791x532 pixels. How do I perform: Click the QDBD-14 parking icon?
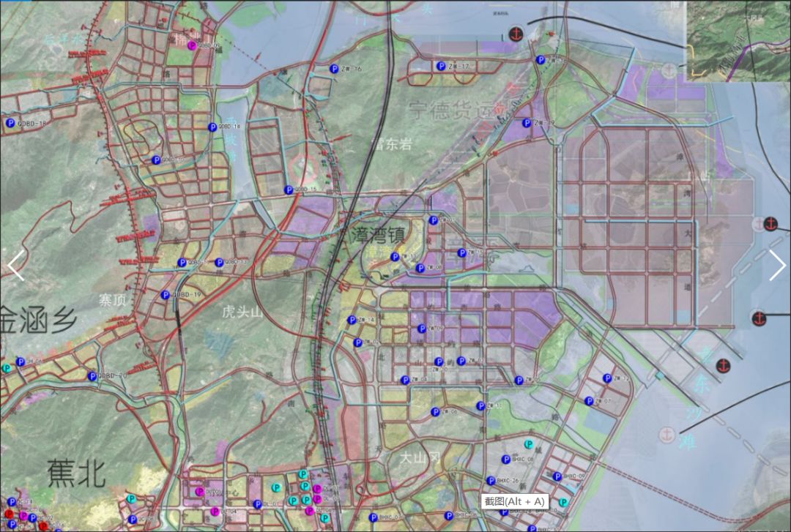coord(212,127)
